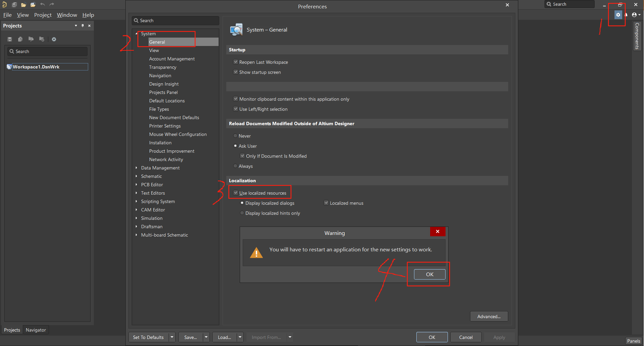The width and height of the screenshot is (644, 346).
Task: Expand the Multi-board Schematic node
Action: [x=136, y=235]
